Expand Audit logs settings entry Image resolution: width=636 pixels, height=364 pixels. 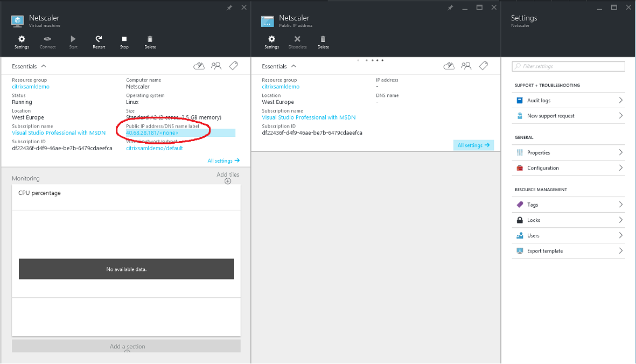568,101
